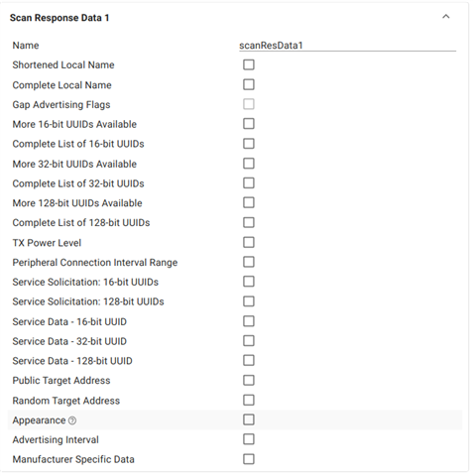Check Complete List of 32-bit UUIDs
The height and width of the screenshot is (476, 473).
tap(249, 183)
